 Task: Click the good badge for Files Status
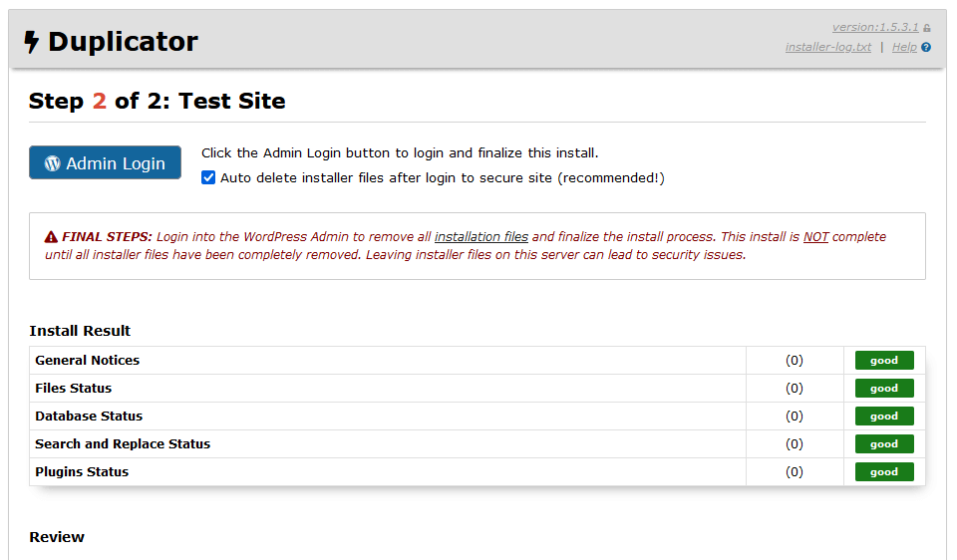884,388
